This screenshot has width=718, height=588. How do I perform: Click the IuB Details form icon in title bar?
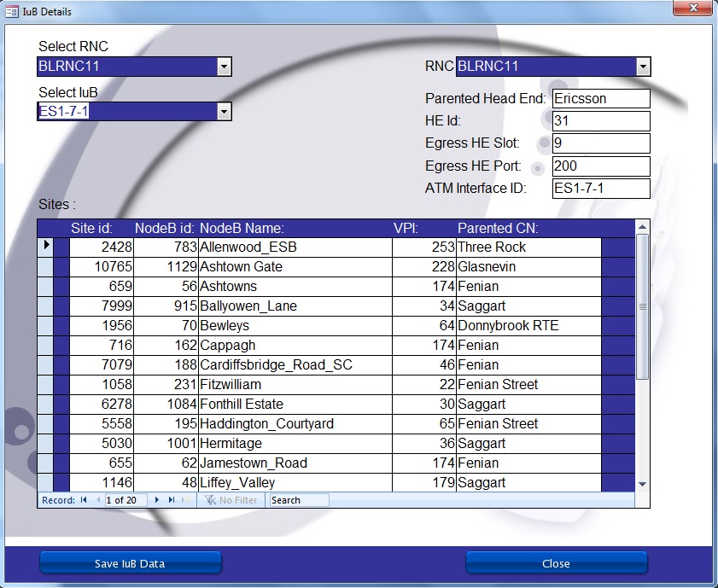coord(12,12)
